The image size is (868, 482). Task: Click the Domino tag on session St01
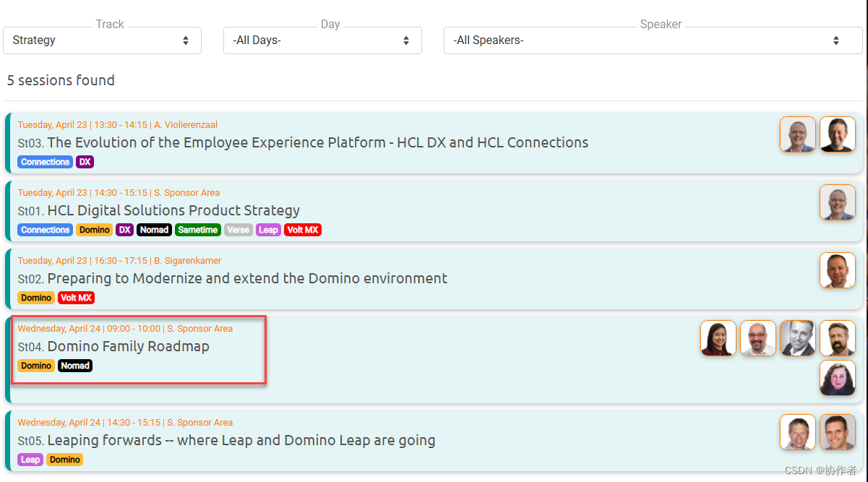pyautogui.click(x=95, y=230)
